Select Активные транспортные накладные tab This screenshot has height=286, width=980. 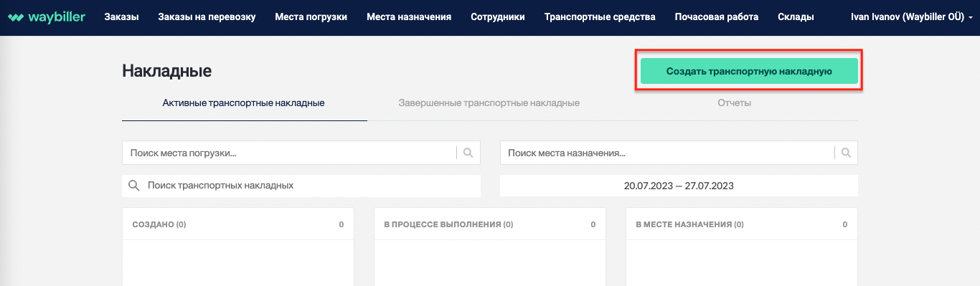click(x=244, y=103)
